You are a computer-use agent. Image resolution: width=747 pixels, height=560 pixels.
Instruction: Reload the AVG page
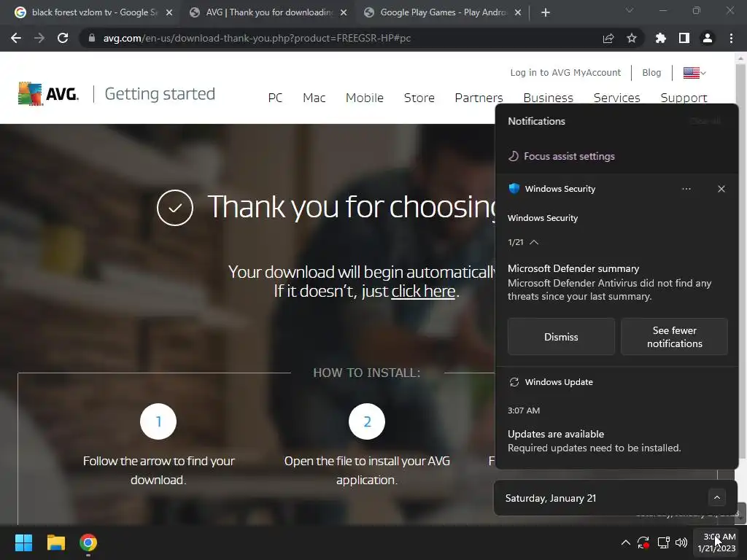(63, 38)
